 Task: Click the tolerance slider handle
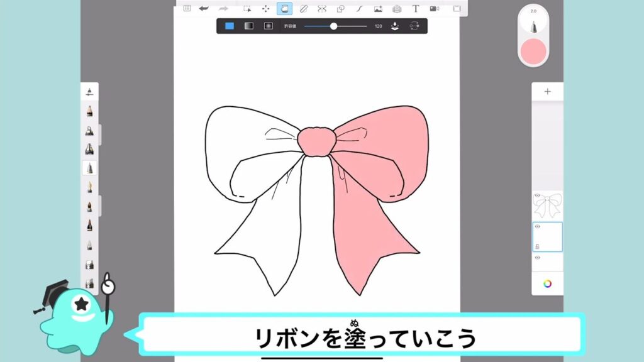[x=333, y=26]
